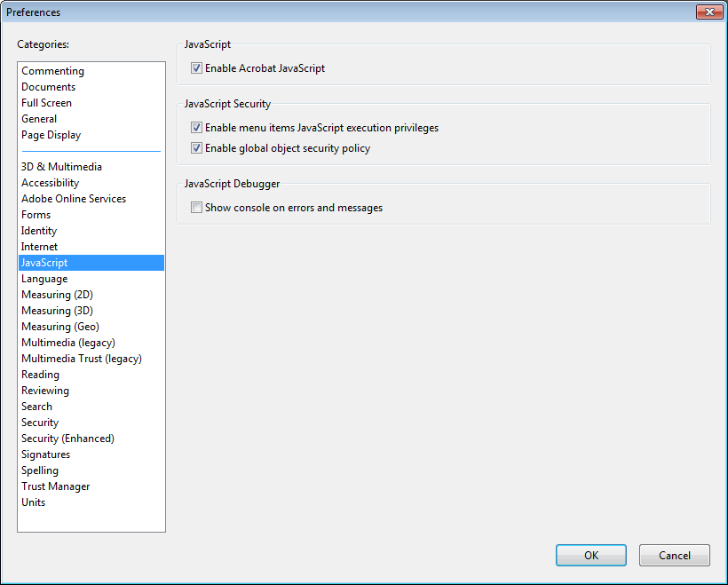Open the Forms category
Viewport: 728px width, 585px height.
click(91, 215)
